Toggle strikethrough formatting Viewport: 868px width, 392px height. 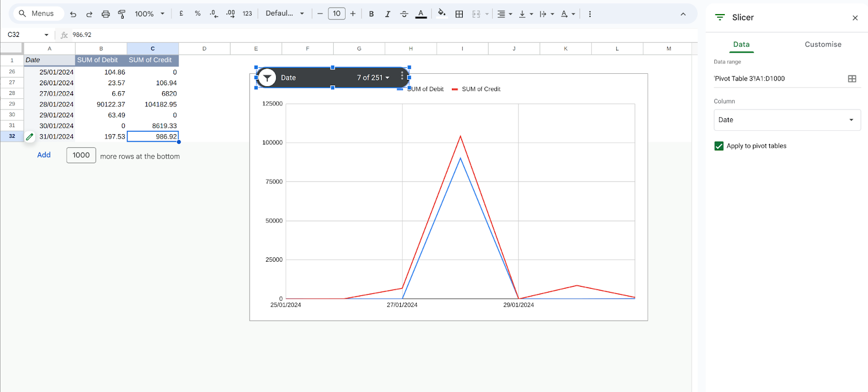click(404, 14)
